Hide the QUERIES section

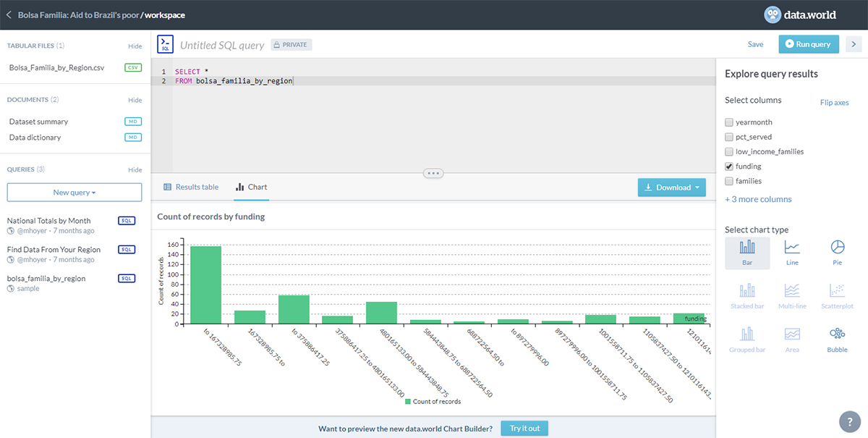(135, 169)
